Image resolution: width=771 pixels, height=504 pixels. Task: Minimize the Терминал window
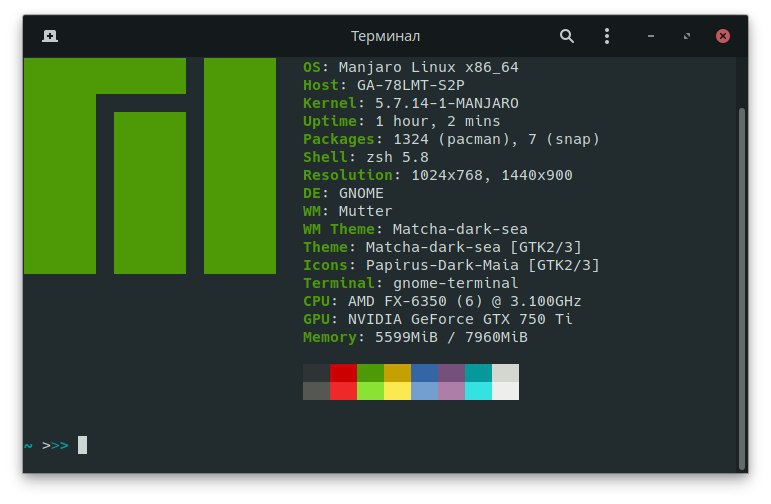[651, 36]
